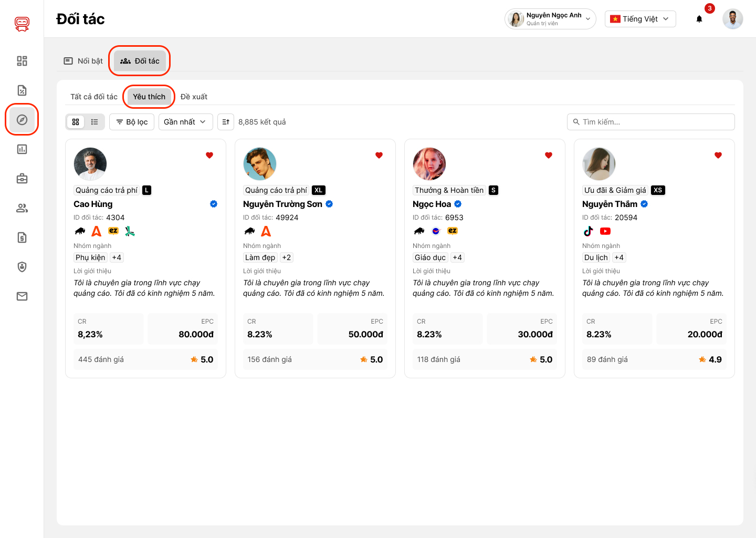The height and width of the screenshot is (538, 756).
Task: Open the briefcase icon in sidebar
Action: (x=22, y=179)
